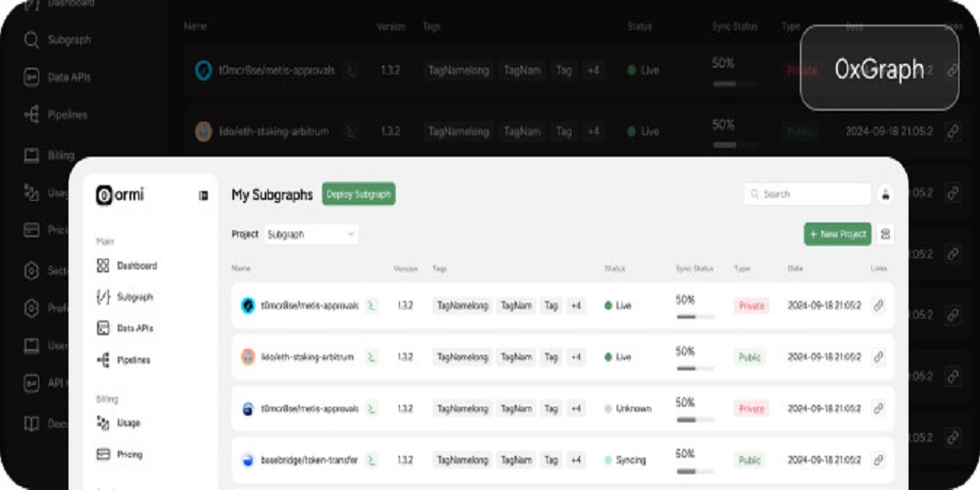Viewport: 980px width, 490px height.
Task: Open the Project dropdown showing Subgraph
Action: click(312, 234)
